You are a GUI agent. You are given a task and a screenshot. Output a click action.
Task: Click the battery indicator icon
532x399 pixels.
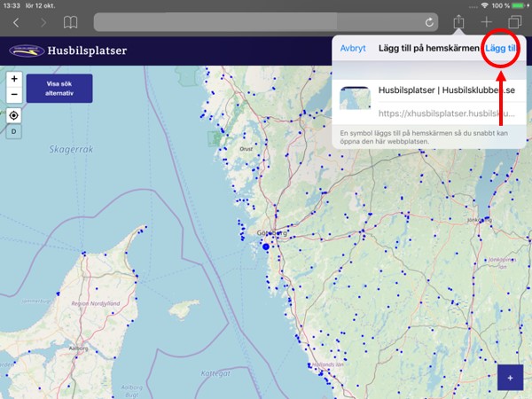(519, 5)
